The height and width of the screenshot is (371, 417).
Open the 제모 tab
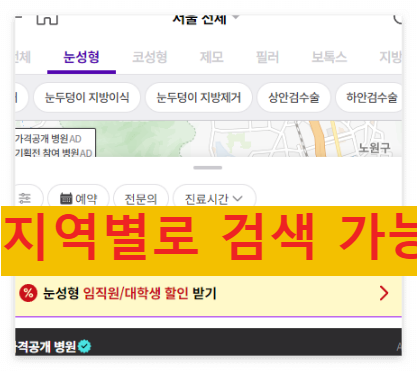[x=212, y=57]
